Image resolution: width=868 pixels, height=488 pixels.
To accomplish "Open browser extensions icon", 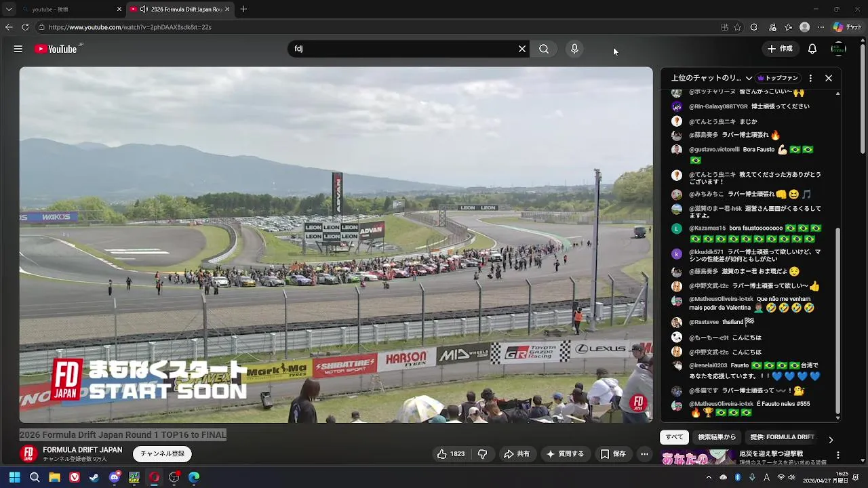I will pos(753,27).
